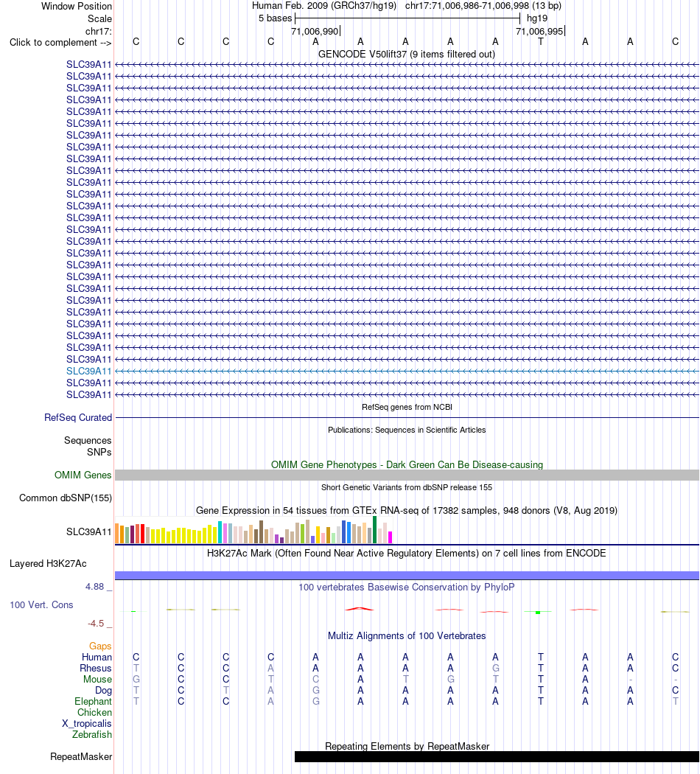Click the RefSeq Curated horizontal intron line

[x=407, y=418]
